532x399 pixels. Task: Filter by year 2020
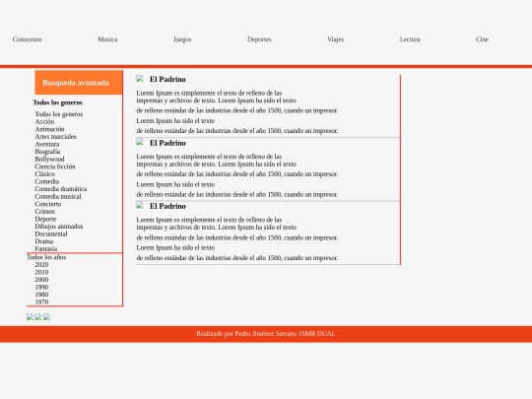[41, 265]
